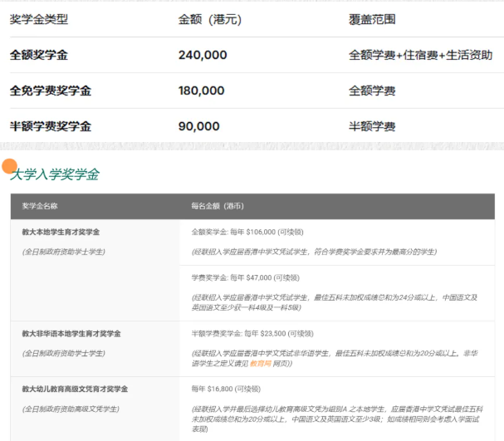Select the 全额奖学金 row label
This screenshot has height=441, width=504.
38,55
